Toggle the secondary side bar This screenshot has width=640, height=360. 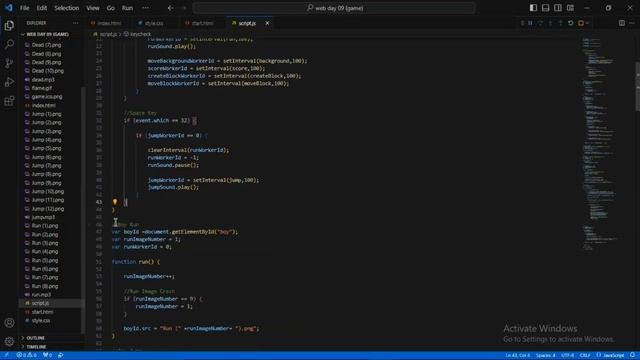click(558, 8)
